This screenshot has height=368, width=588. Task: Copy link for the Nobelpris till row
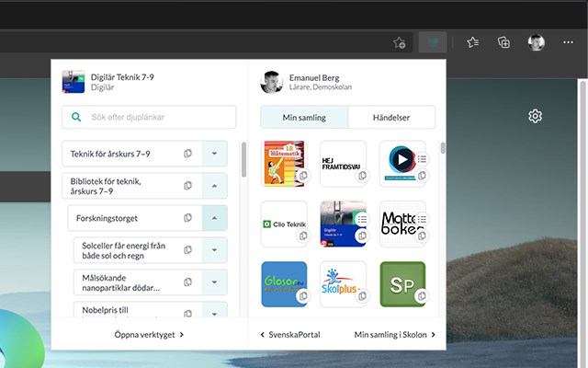click(187, 313)
